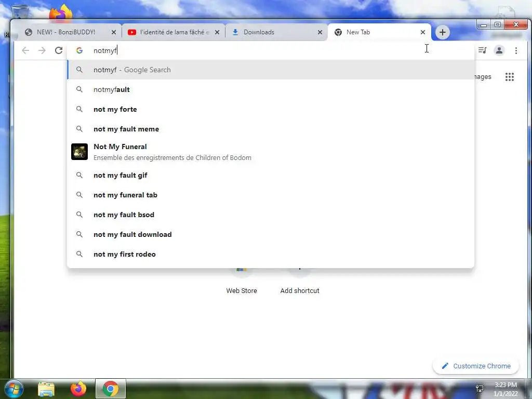Choose the 'not my fault gif' suggestion
Screen dimensions: 532x399
click(x=271, y=175)
